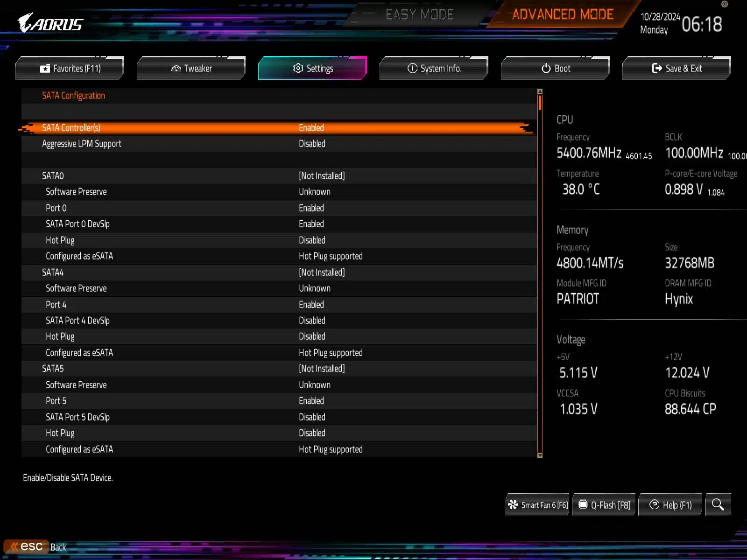
Task: Change Port 4 Enabled value
Action: (x=311, y=304)
